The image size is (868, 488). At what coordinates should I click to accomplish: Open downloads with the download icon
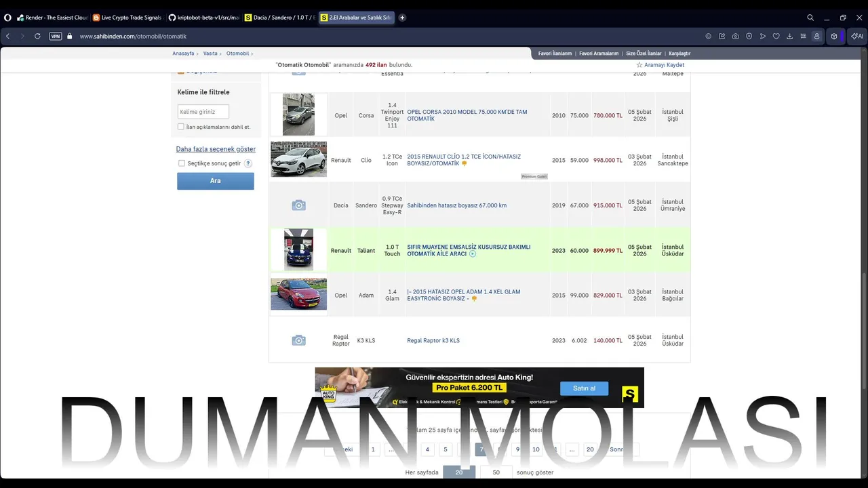790,36
